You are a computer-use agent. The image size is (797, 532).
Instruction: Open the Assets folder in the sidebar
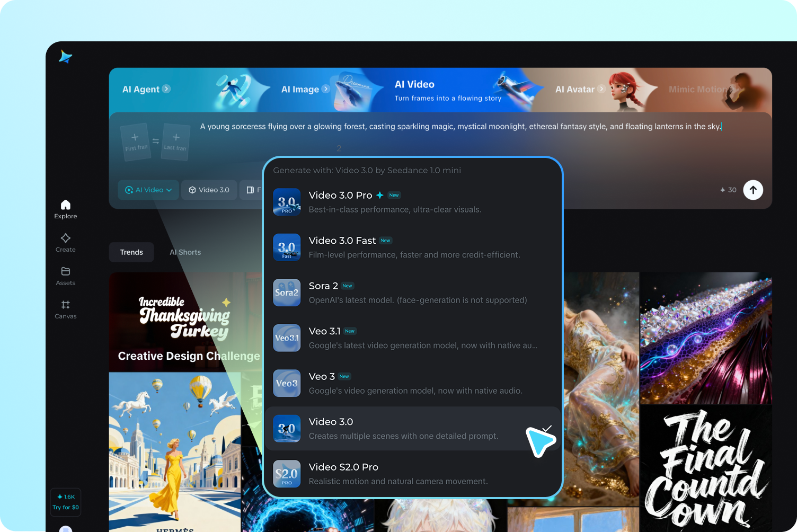click(x=66, y=276)
